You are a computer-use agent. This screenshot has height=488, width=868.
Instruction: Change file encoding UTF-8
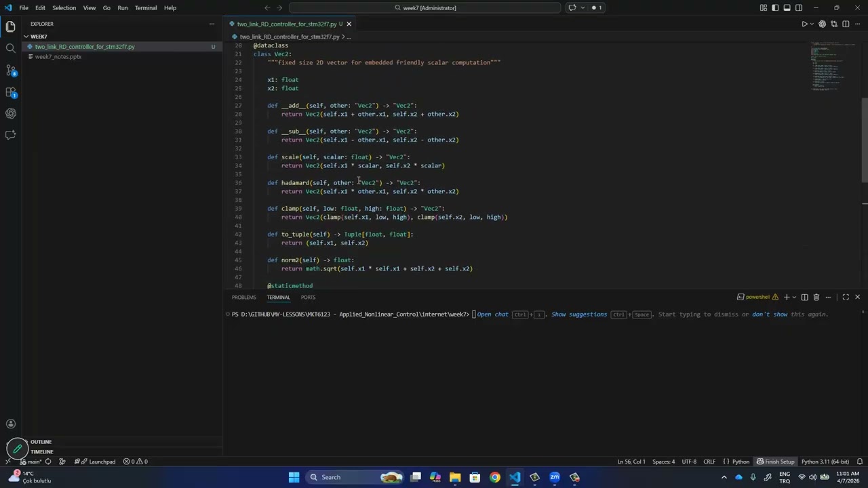(689, 462)
